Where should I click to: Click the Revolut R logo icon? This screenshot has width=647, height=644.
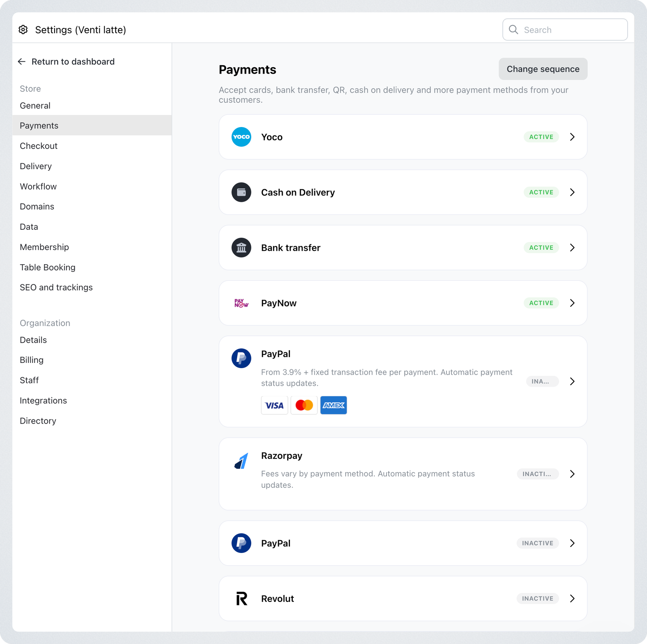point(241,599)
